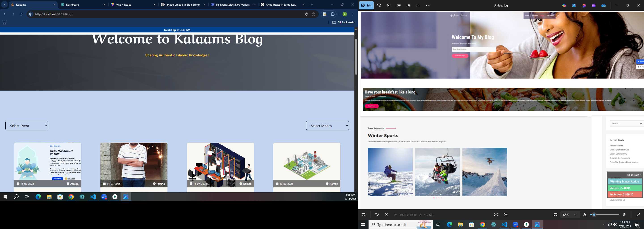Click the Next: Fajr at 3:48 AM banner
The image size is (644, 229).
pyautogui.click(x=177, y=30)
